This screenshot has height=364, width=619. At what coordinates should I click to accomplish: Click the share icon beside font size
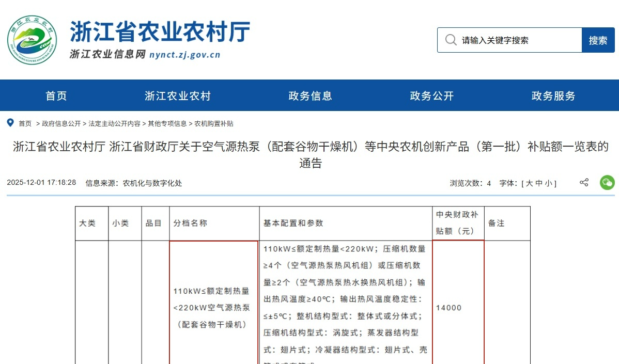click(x=584, y=182)
